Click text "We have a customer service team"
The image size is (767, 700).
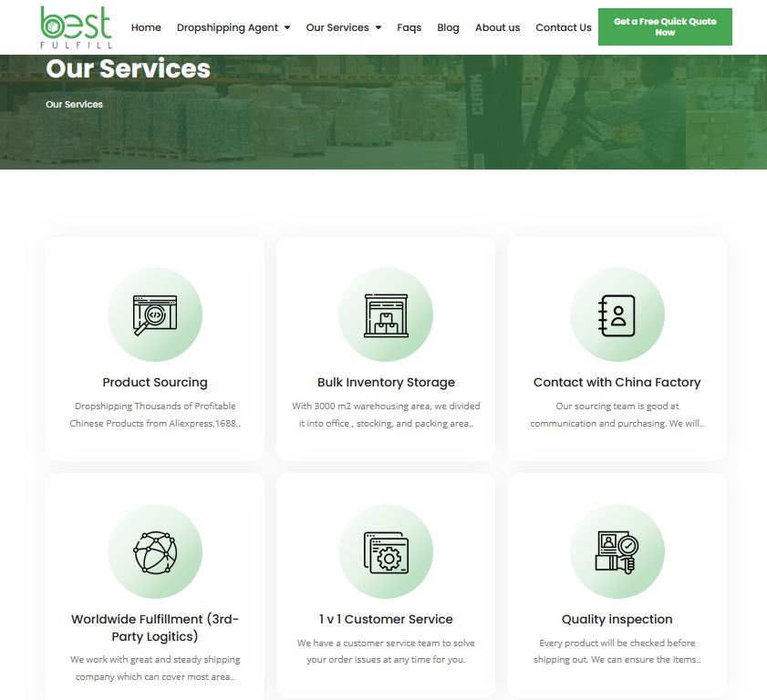coord(368,643)
